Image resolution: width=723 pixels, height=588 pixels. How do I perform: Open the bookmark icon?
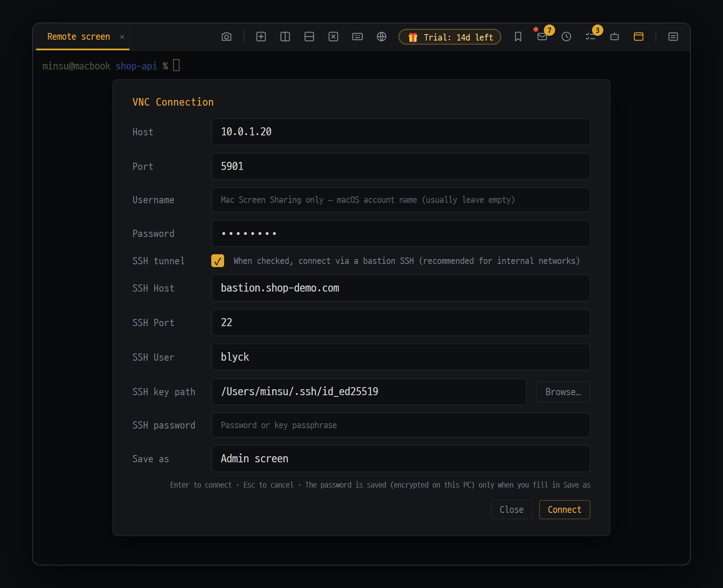tap(518, 37)
